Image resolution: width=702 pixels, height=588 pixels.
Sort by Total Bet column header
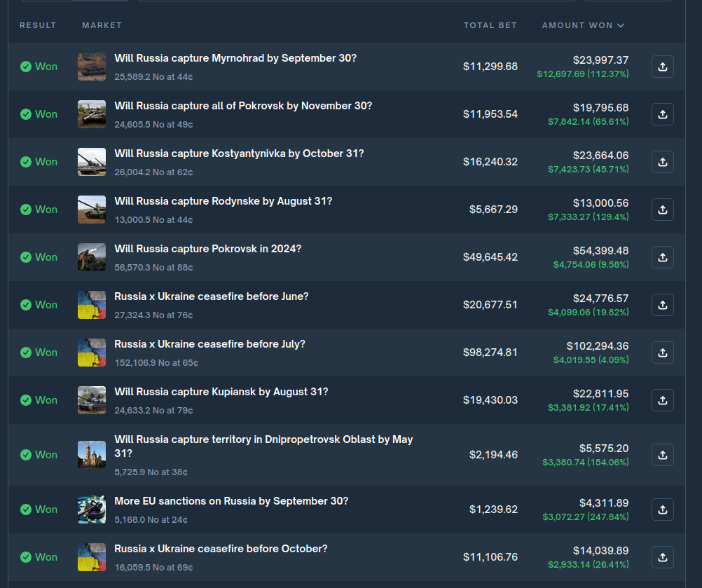(490, 25)
